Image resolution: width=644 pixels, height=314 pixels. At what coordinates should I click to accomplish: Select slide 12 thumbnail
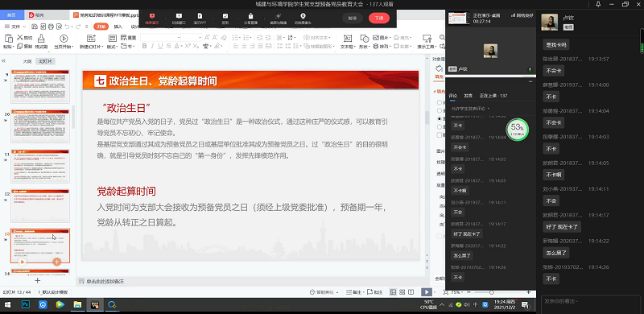point(40,205)
